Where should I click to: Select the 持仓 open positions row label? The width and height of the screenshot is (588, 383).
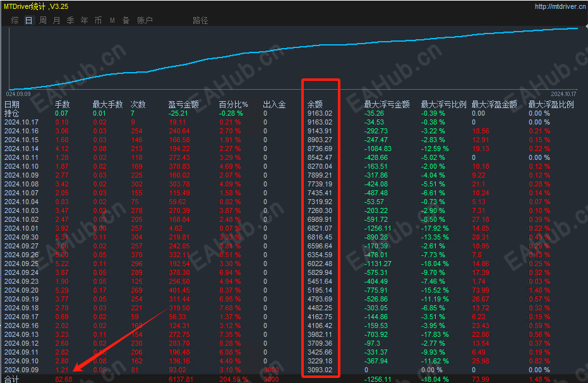point(11,113)
